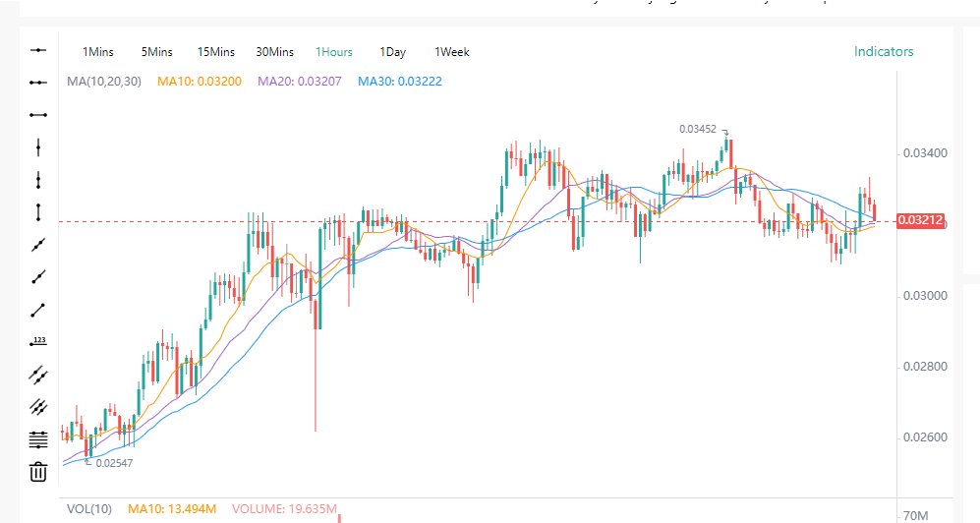This screenshot has width=980, height=523.
Task: Click the MA30: 0.03222 value
Action: tap(400, 82)
